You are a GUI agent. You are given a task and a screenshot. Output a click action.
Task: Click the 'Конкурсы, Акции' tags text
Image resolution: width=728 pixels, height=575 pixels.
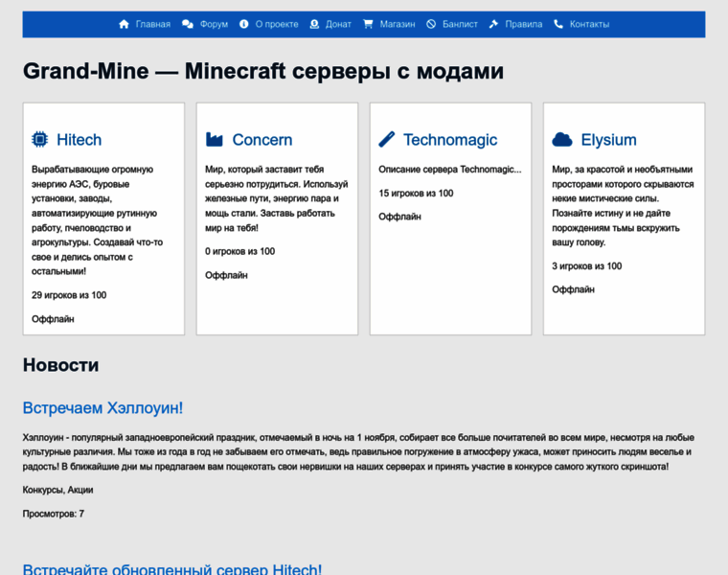pyautogui.click(x=58, y=490)
